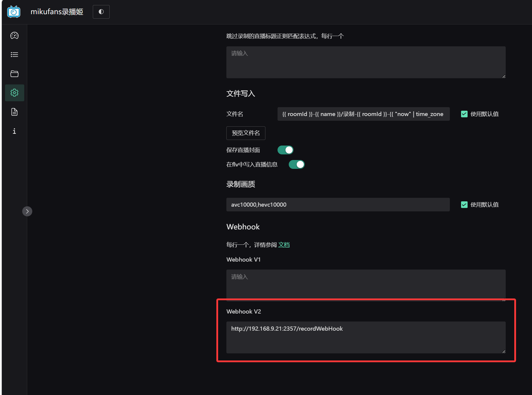Open the Webhook 文档 documentation link
Image resolution: width=532 pixels, height=395 pixels.
(x=284, y=245)
